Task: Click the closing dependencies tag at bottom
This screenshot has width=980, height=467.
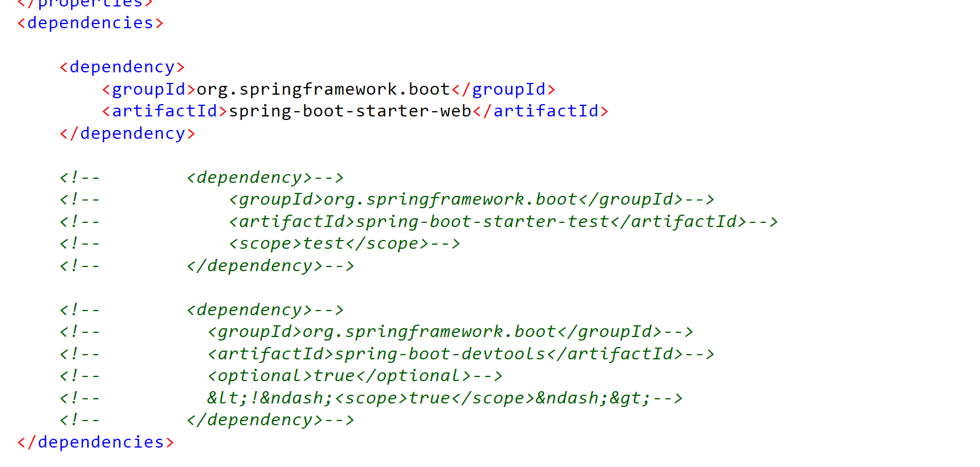Action: click(x=95, y=442)
